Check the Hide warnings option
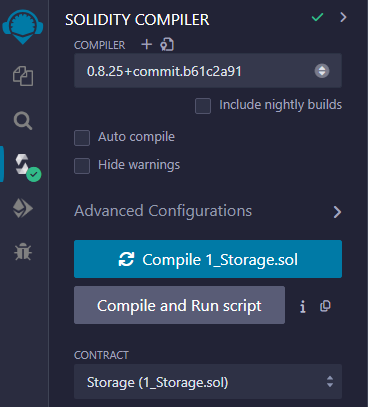This screenshot has width=368, height=407. point(82,166)
